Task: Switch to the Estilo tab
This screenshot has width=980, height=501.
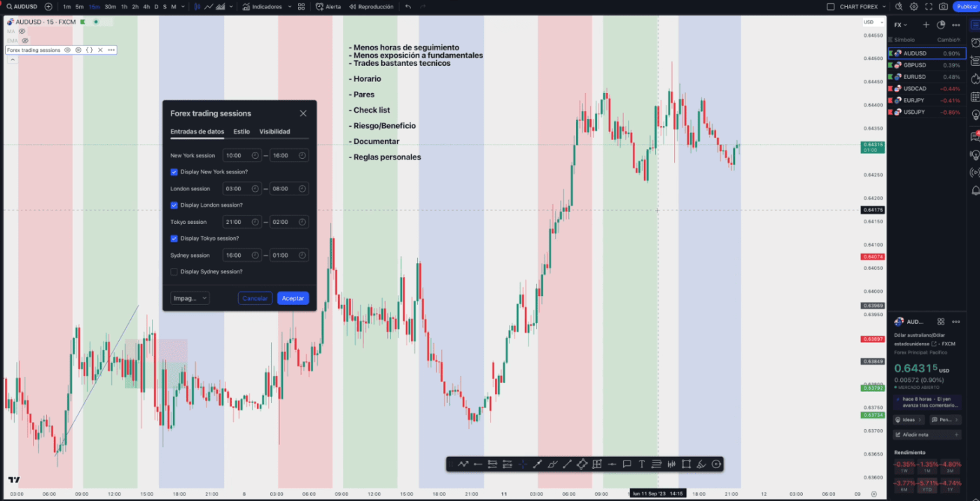Action: pos(241,132)
